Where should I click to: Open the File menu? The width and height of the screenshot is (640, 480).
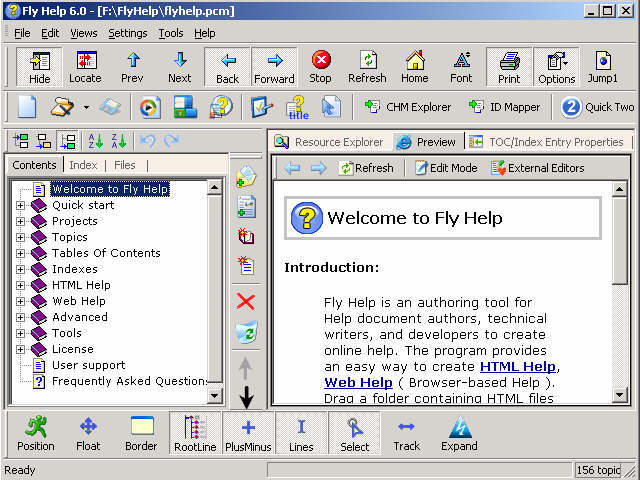pyautogui.click(x=22, y=33)
